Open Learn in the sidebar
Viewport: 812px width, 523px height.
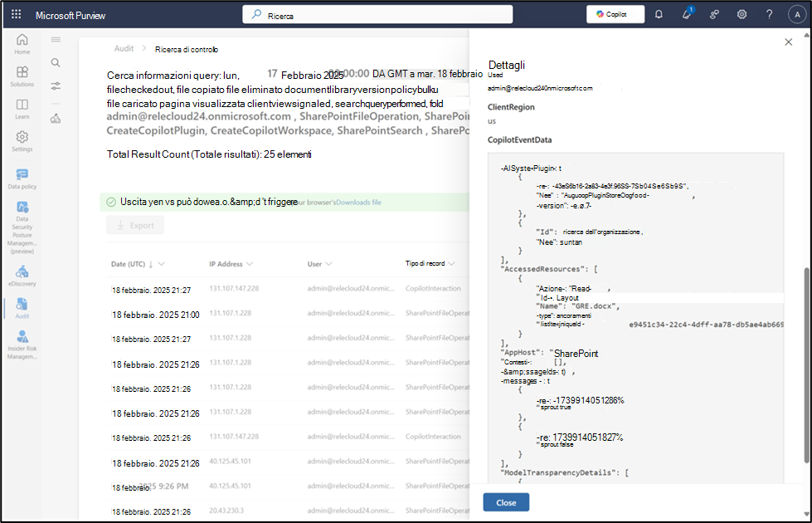coord(22,109)
